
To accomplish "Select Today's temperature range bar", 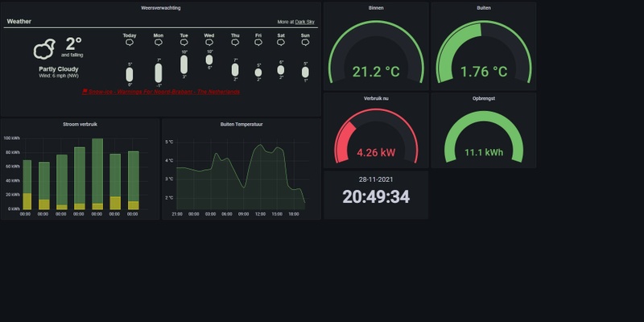I will 130,75.
